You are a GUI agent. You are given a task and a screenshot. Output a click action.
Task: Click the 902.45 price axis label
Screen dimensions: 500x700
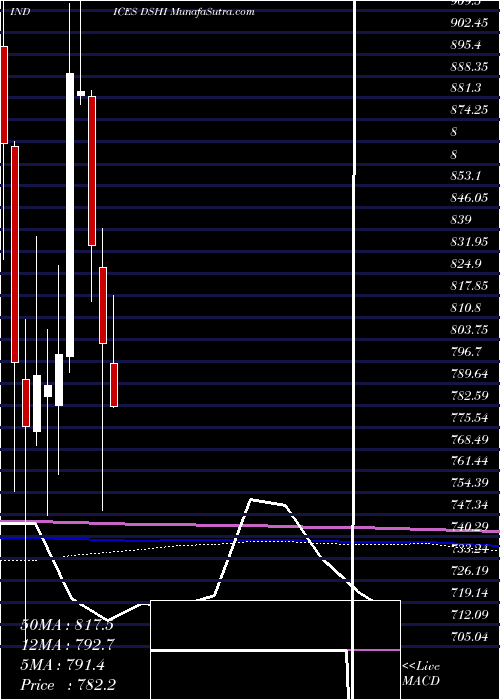pos(469,22)
